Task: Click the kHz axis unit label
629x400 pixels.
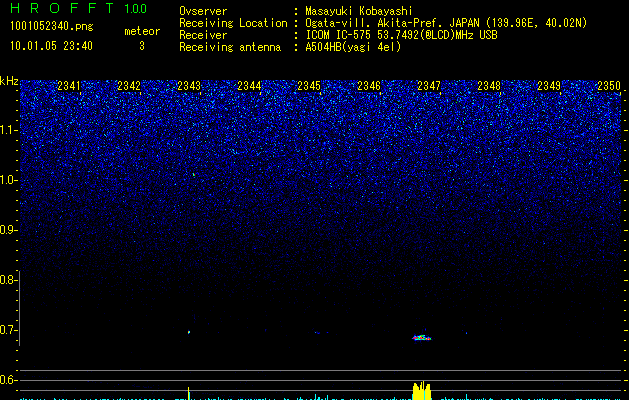Action: click(x=9, y=81)
